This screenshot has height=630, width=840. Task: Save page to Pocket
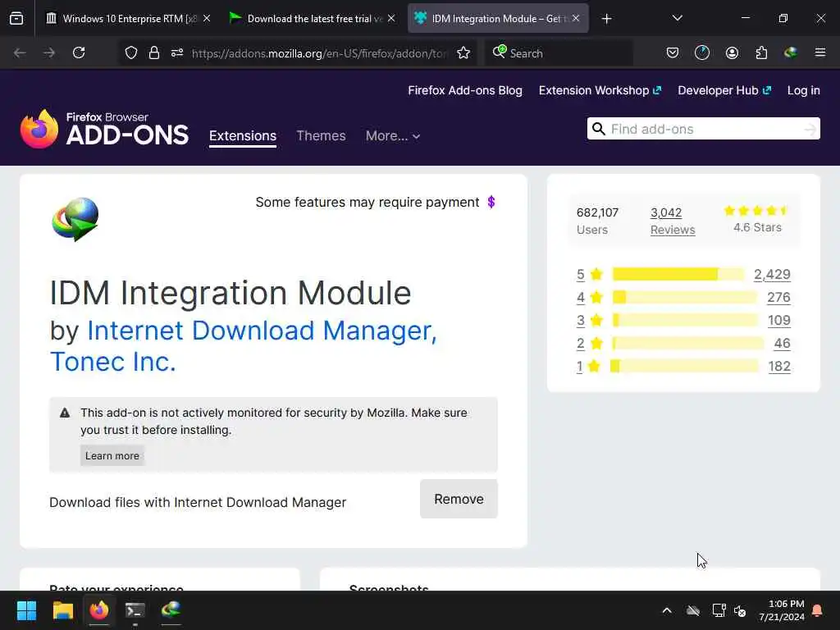(673, 52)
